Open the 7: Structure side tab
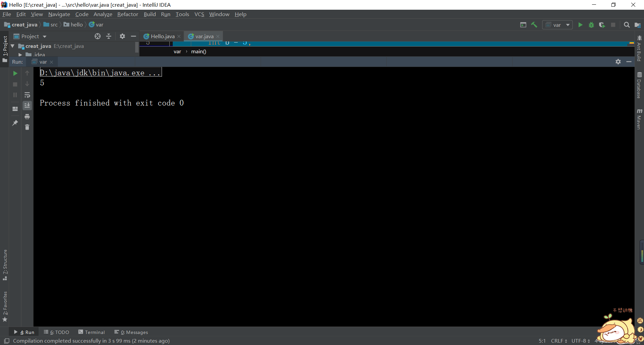Viewport: 644px width, 345px height. coord(5,265)
